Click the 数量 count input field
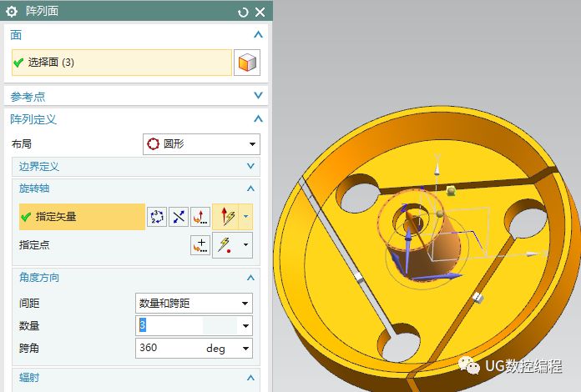This screenshot has height=392, width=581. (187, 325)
